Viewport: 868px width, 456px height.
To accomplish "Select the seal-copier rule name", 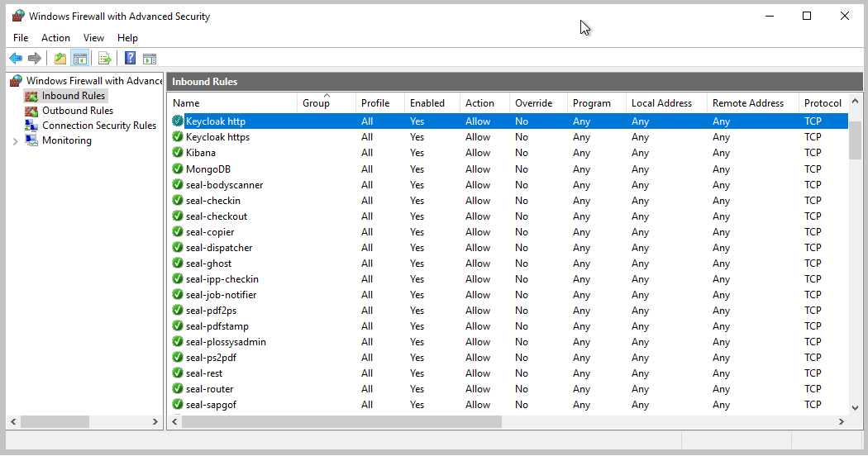I will pyautogui.click(x=210, y=232).
